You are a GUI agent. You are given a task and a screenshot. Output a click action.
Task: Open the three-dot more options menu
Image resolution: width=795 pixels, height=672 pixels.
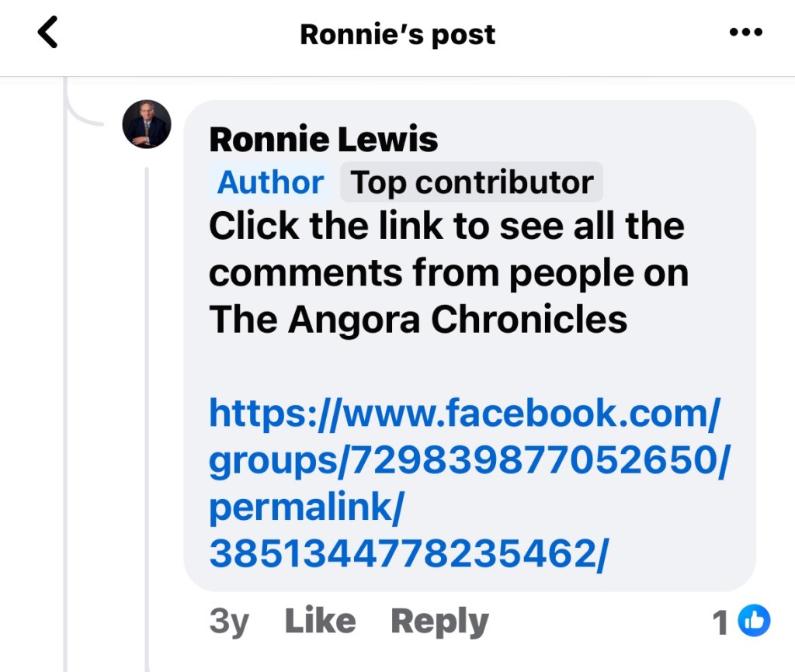(746, 33)
